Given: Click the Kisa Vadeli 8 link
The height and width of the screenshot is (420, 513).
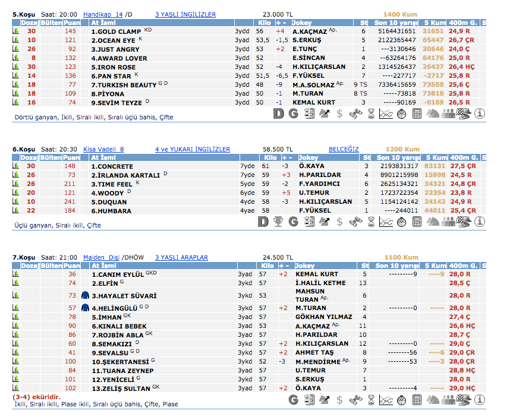Looking at the screenshot, I should pos(103,150).
